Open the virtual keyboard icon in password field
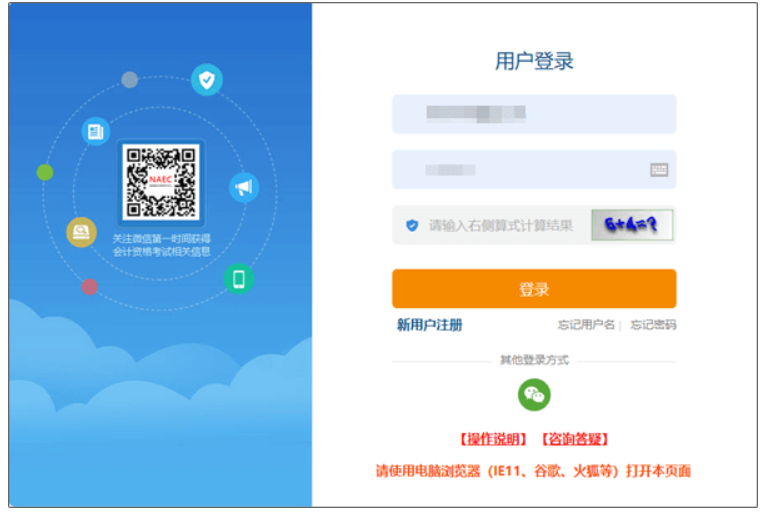The image size is (769, 515). (x=659, y=170)
